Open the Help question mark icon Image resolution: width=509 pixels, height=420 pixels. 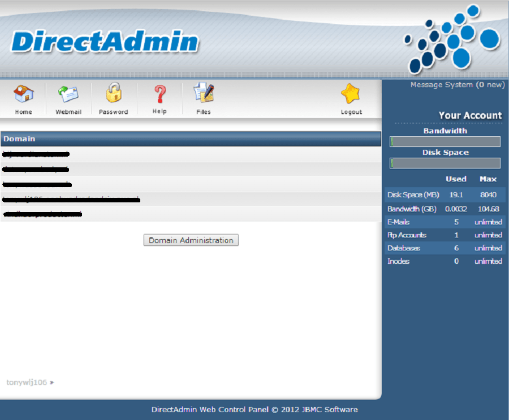pyautogui.click(x=159, y=94)
